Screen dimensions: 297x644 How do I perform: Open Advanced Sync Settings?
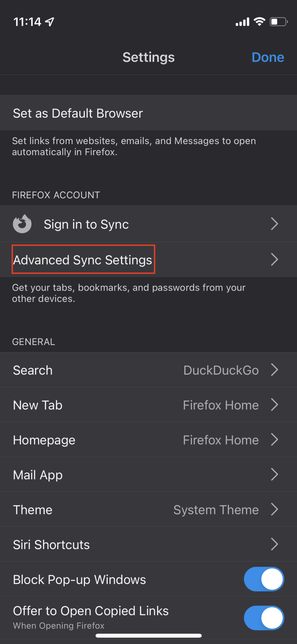pyautogui.click(x=83, y=260)
